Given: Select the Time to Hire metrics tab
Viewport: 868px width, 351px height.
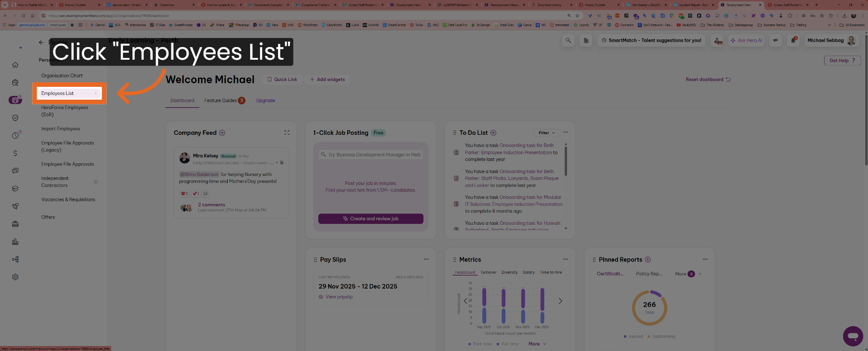Looking at the screenshot, I should click(x=551, y=272).
